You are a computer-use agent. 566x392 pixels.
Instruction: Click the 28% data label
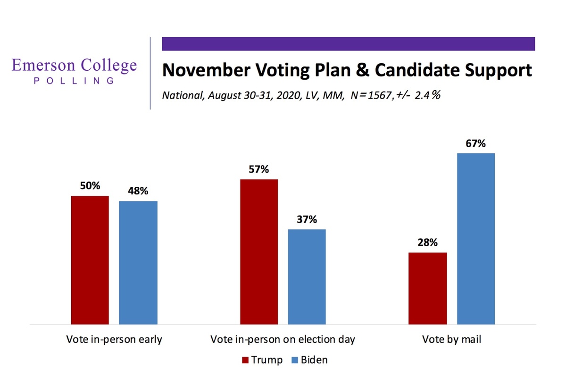pyautogui.click(x=427, y=243)
